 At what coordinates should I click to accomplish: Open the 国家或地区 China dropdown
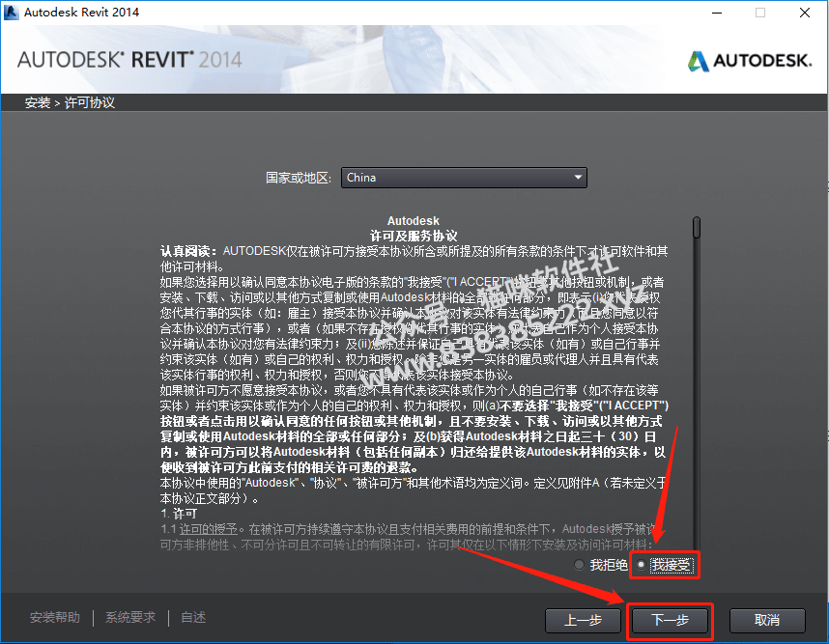(x=464, y=178)
